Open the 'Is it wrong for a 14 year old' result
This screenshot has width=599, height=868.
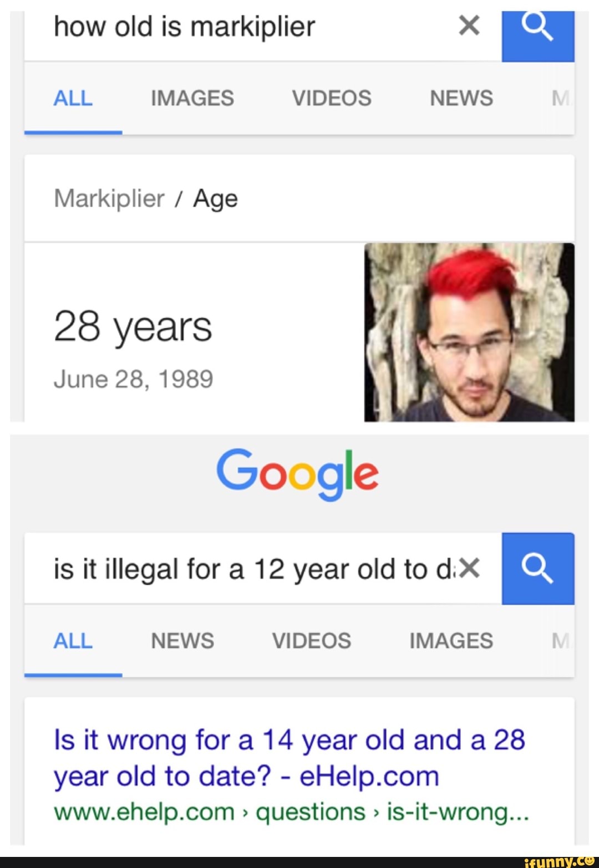point(289,758)
